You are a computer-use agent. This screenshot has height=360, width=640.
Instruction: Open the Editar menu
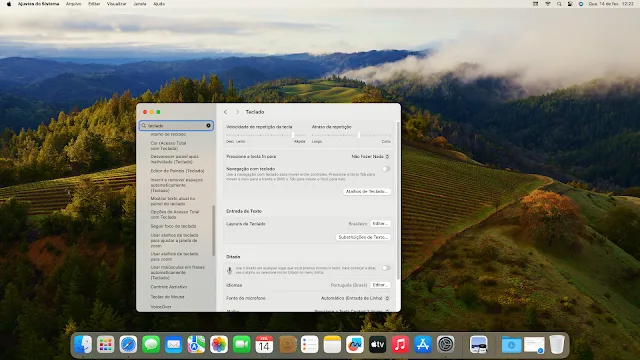(x=94, y=4)
